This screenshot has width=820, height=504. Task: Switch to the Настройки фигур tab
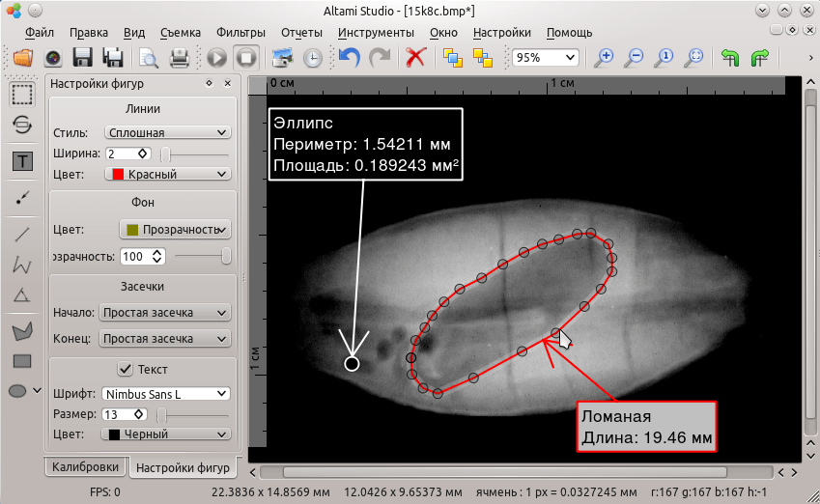[183, 467]
